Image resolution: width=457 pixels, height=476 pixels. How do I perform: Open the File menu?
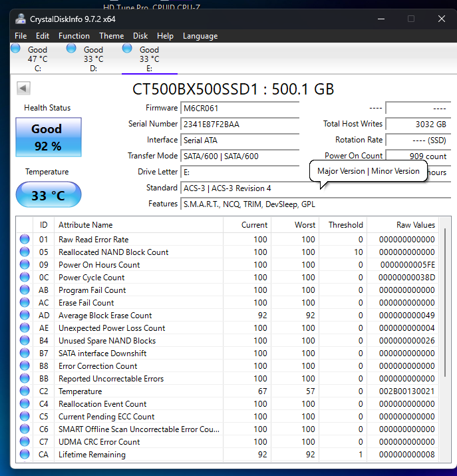click(x=21, y=36)
